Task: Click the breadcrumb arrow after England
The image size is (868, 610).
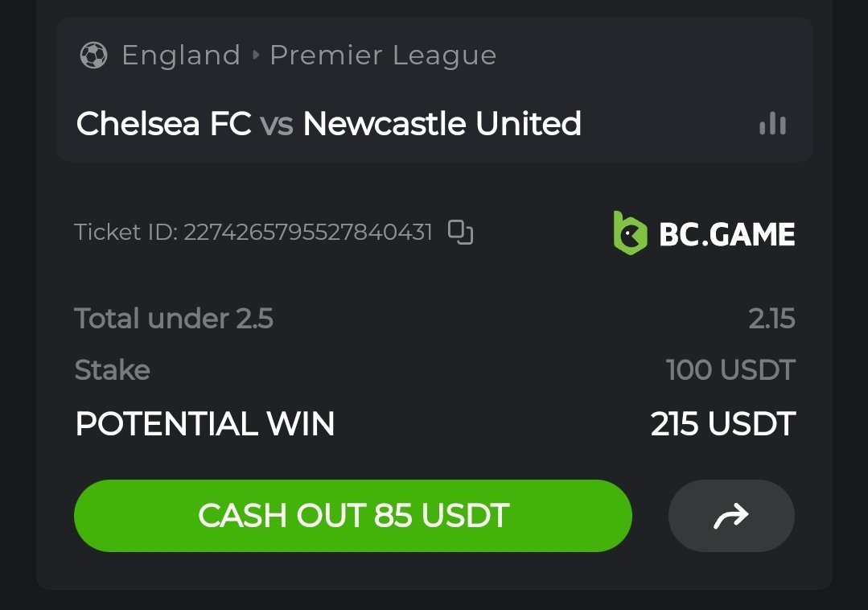Action: (x=256, y=56)
